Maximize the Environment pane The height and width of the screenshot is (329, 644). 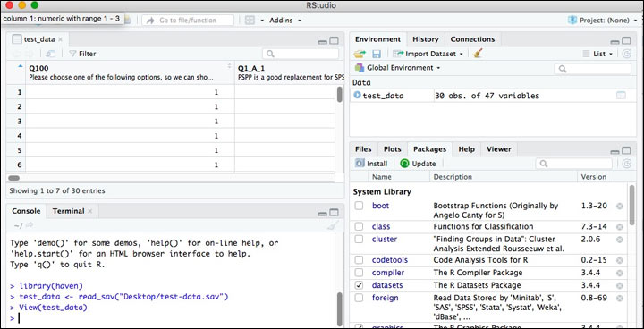tap(626, 40)
